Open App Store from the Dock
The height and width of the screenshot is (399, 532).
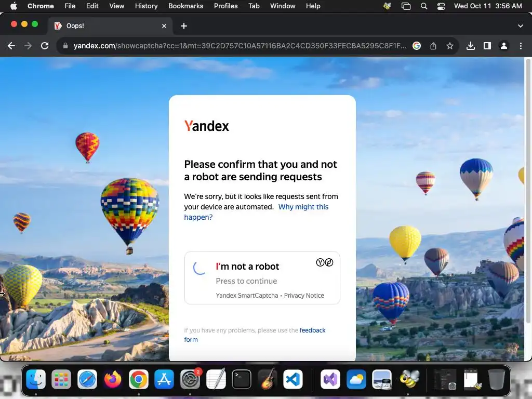[164, 379]
